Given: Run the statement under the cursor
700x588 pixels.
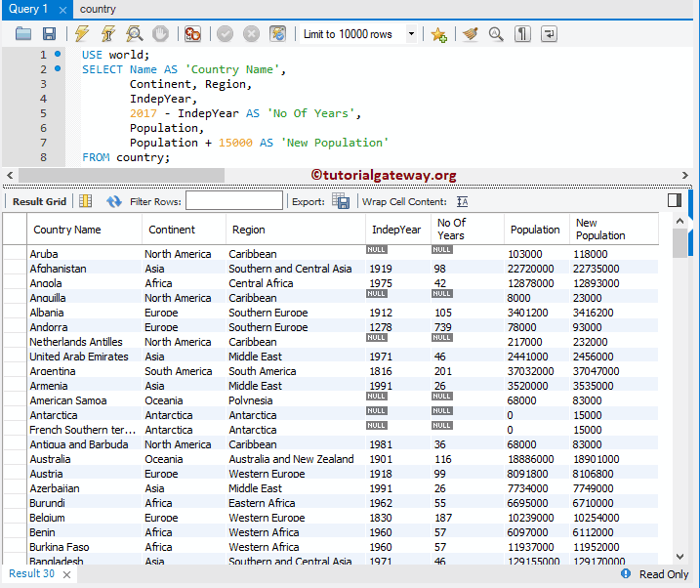Looking at the screenshot, I should point(107,34).
